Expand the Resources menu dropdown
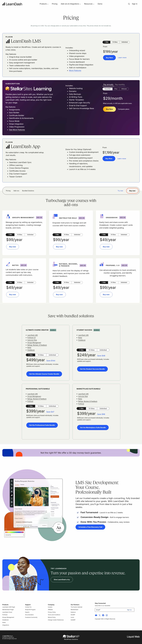 (89, 4)
